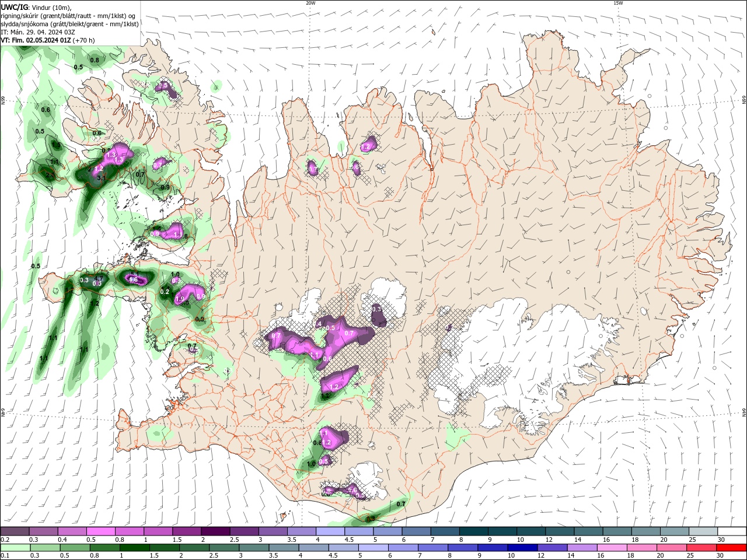This screenshot has width=747, height=560.
Task: Click the 20W longitude label
Action: [x=310, y=3]
